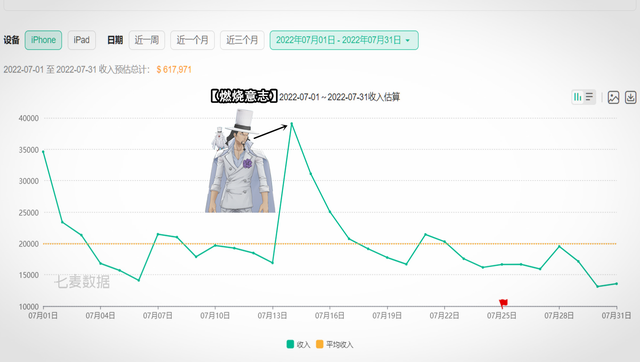Switch to bar chart view icon
This screenshot has height=362, width=640.
(x=578, y=97)
